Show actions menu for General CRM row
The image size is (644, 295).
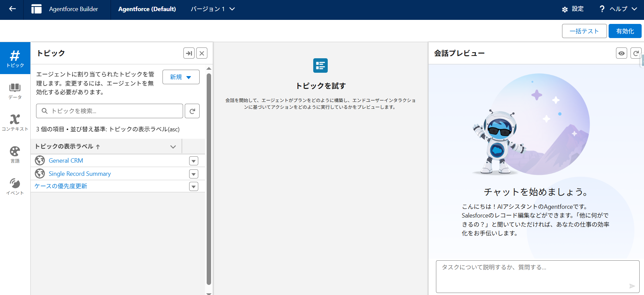(x=194, y=161)
